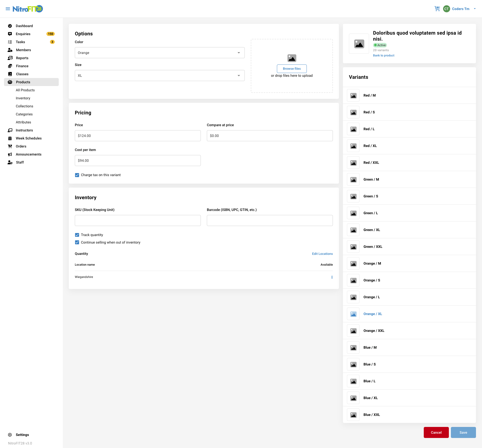482x448 pixels.
Task: Go to All Products submenu item
Action: (x=25, y=90)
